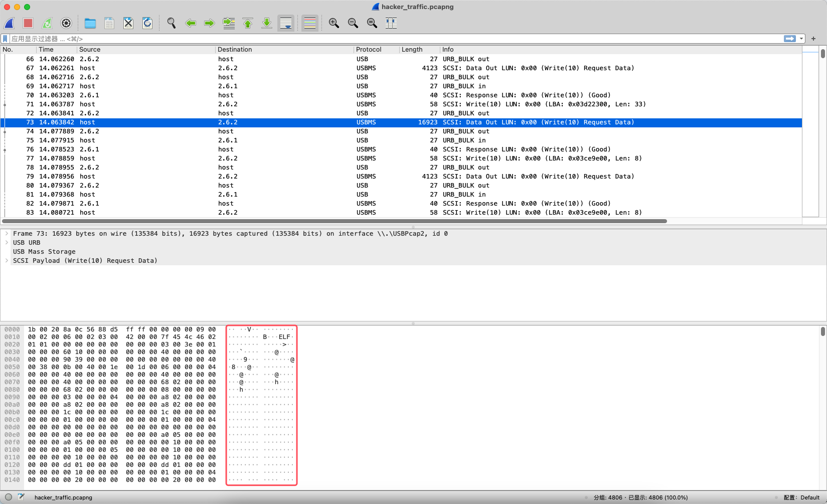The image size is (827, 504).
Task: Save this capture file icon
Action: (x=109, y=23)
